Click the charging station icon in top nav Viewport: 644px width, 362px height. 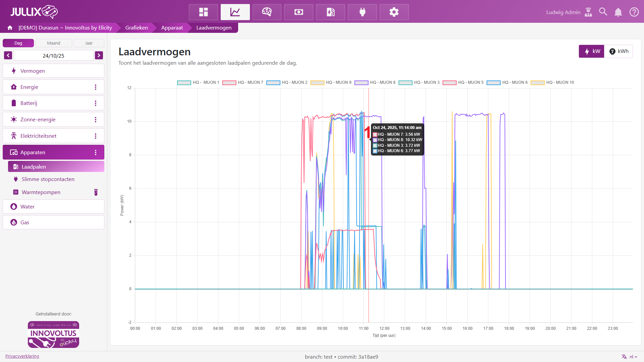click(330, 12)
